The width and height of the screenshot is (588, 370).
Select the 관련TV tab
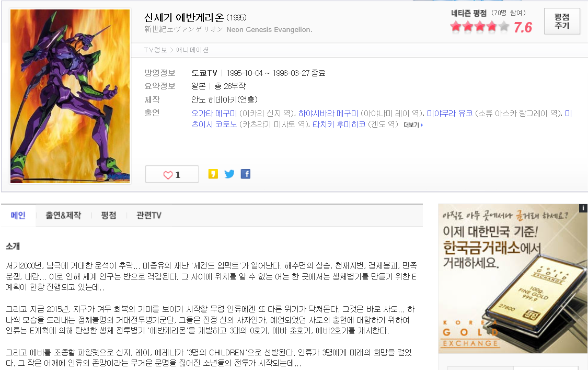(x=148, y=215)
